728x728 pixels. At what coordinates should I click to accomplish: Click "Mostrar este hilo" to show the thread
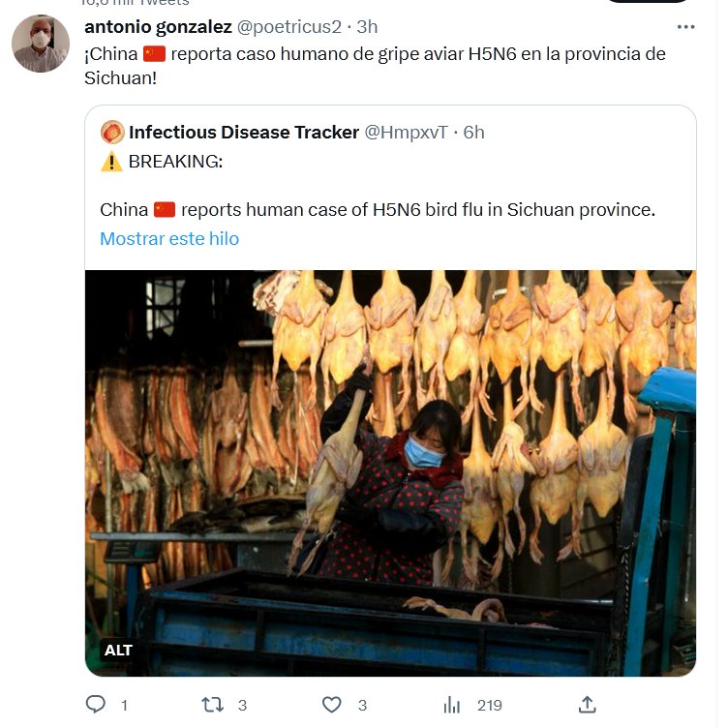tap(169, 238)
